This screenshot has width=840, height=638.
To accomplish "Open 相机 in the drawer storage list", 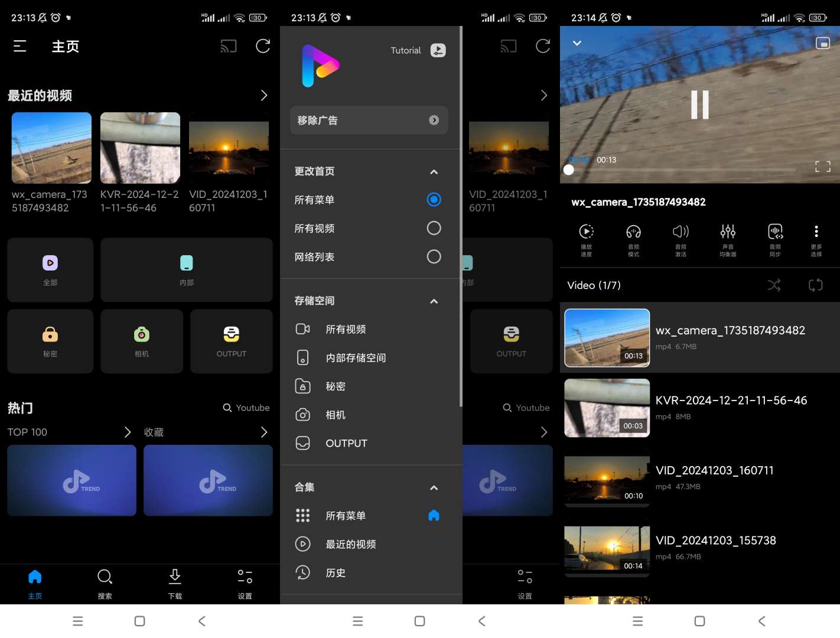I will (371, 415).
